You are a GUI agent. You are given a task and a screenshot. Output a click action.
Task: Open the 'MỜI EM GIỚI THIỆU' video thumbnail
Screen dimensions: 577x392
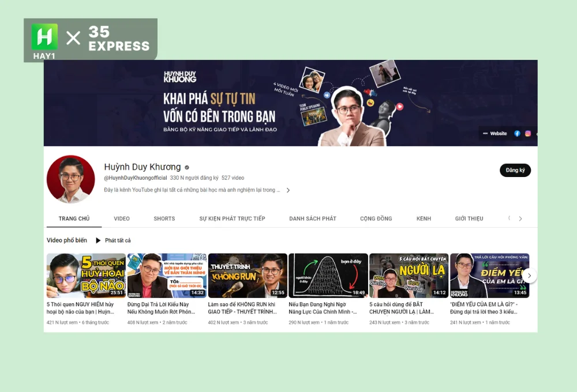click(x=167, y=276)
